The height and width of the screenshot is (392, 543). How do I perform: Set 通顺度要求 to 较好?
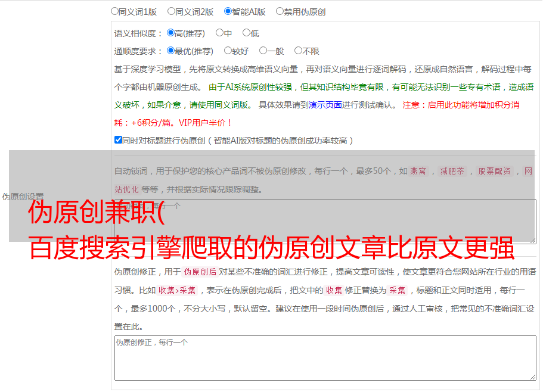(x=228, y=51)
